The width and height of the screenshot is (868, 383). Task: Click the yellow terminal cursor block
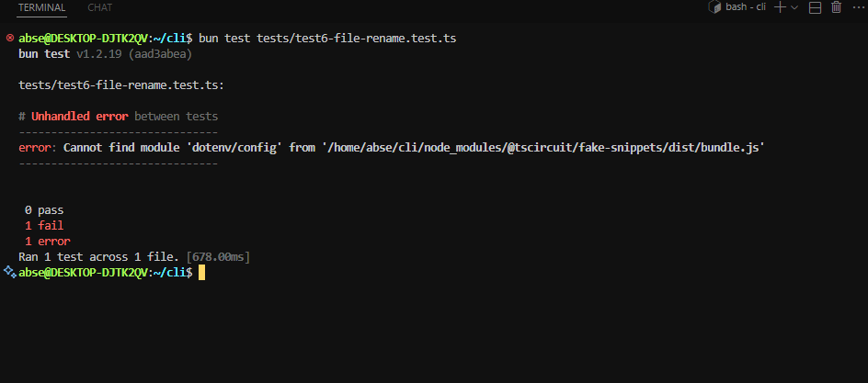coord(201,273)
